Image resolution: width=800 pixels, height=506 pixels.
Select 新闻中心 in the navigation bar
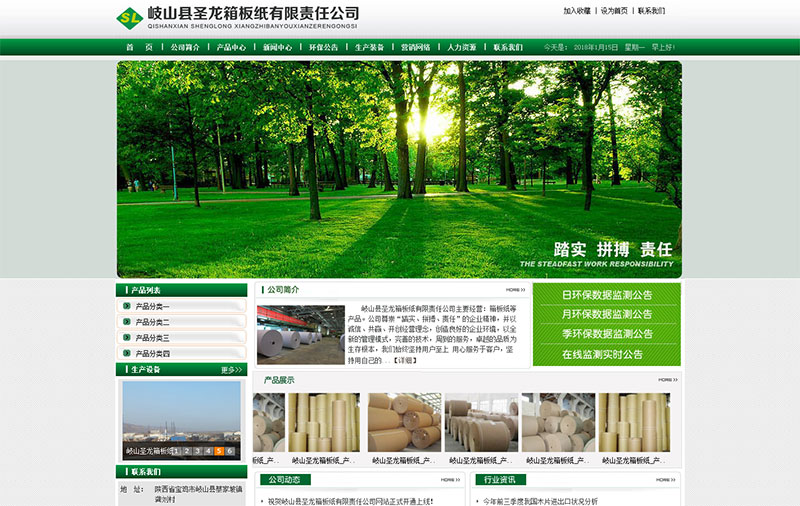click(x=278, y=47)
